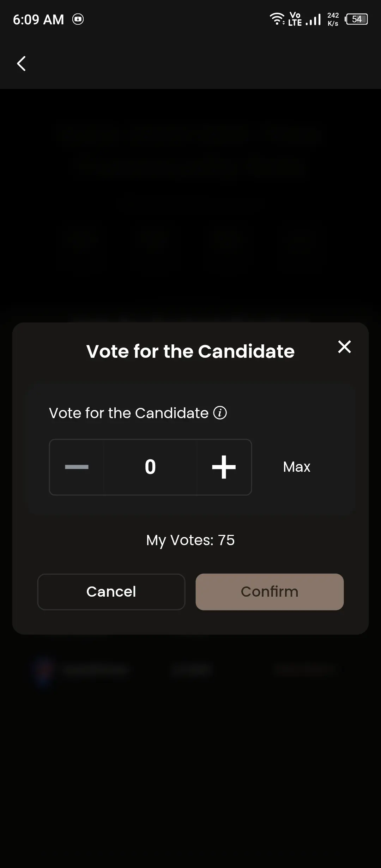Tap the My Votes: 75 text
Screen dimensions: 381x868
point(190,540)
